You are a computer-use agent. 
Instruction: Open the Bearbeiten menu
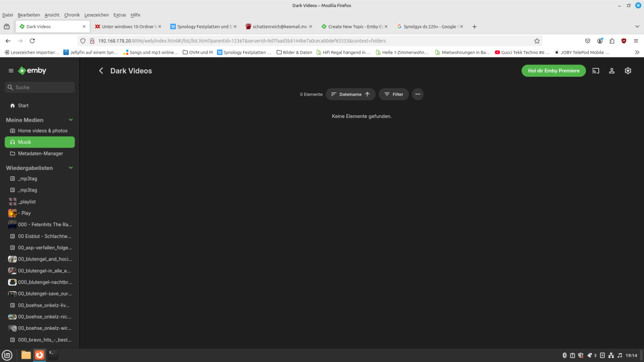29,15
